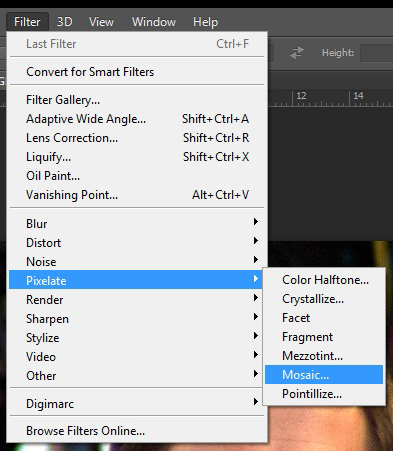This screenshot has width=393, height=451.
Task: Open the 3D menu
Action: point(65,22)
